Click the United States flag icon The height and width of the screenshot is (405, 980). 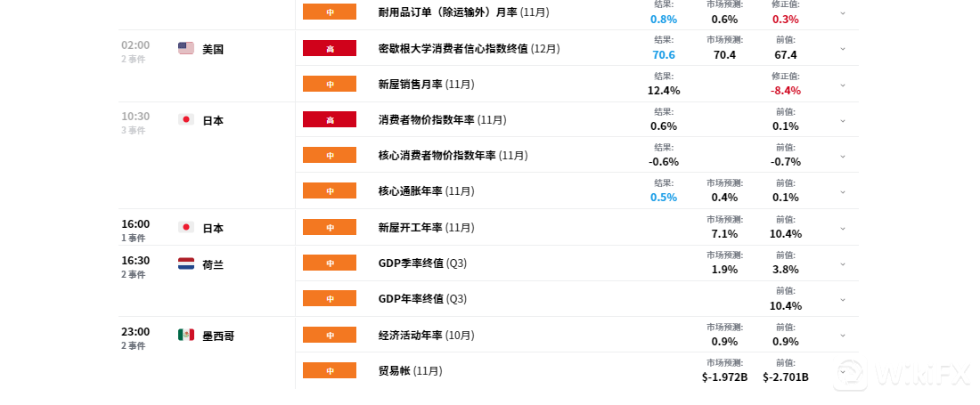coord(185,48)
